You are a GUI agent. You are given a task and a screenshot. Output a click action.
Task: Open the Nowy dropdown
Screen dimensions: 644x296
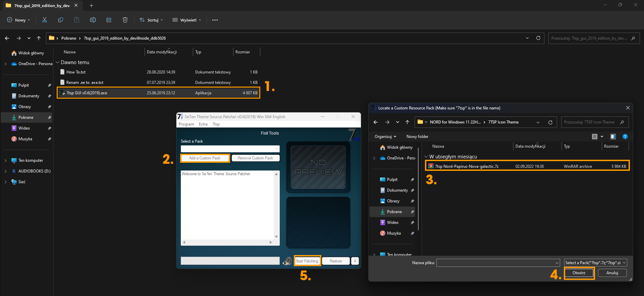[x=19, y=20]
